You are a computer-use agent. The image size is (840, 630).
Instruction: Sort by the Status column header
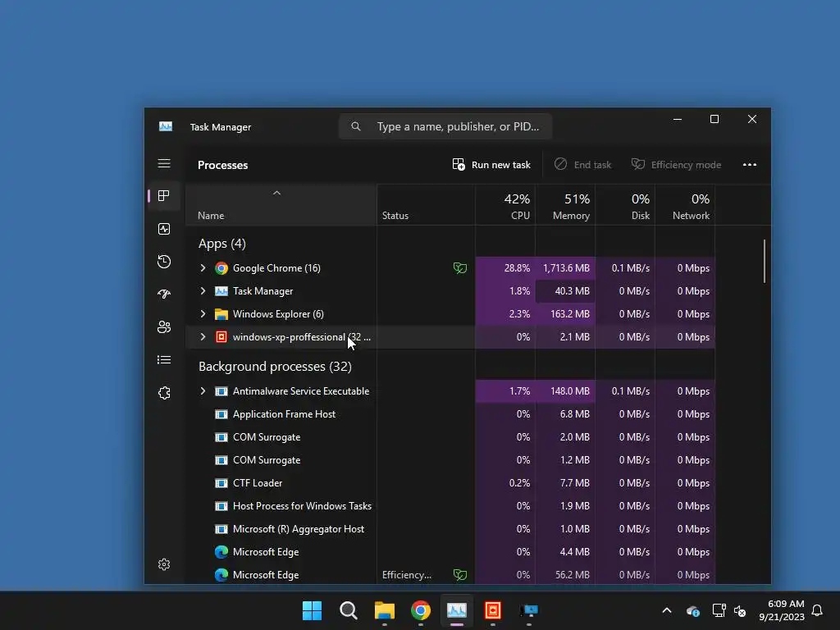427,206
